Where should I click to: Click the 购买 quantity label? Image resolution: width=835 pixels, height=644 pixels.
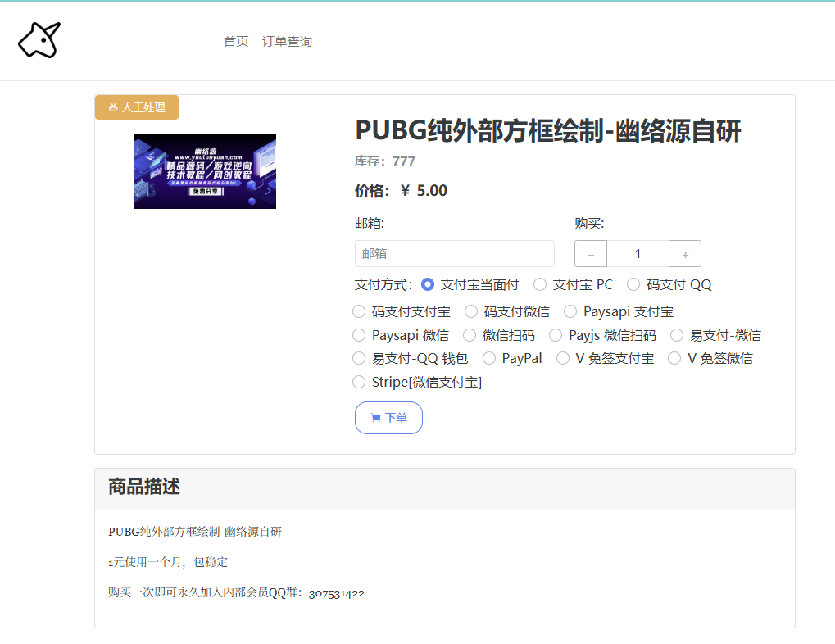pyautogui.click(x=589, y=224)
